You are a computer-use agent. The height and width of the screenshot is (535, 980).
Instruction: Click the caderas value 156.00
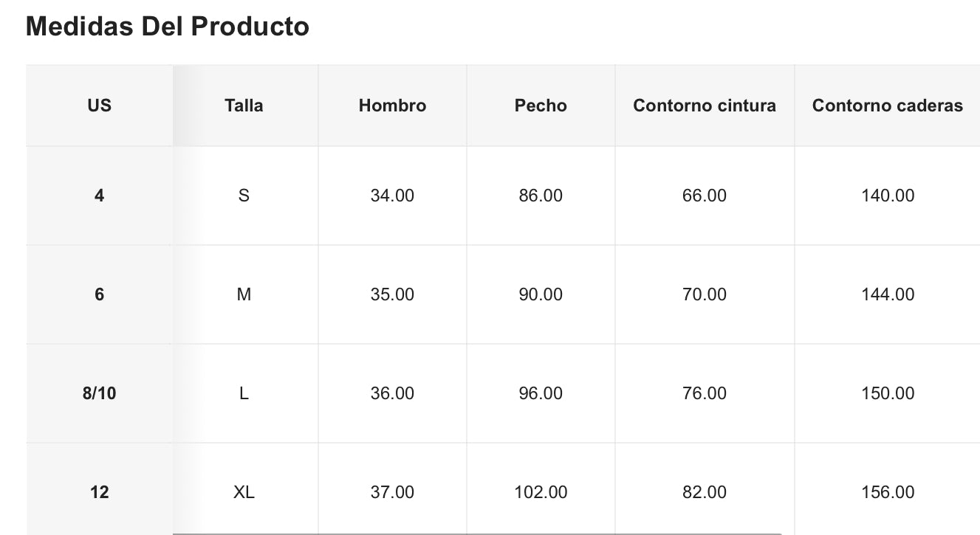click(x=887, y=492)
